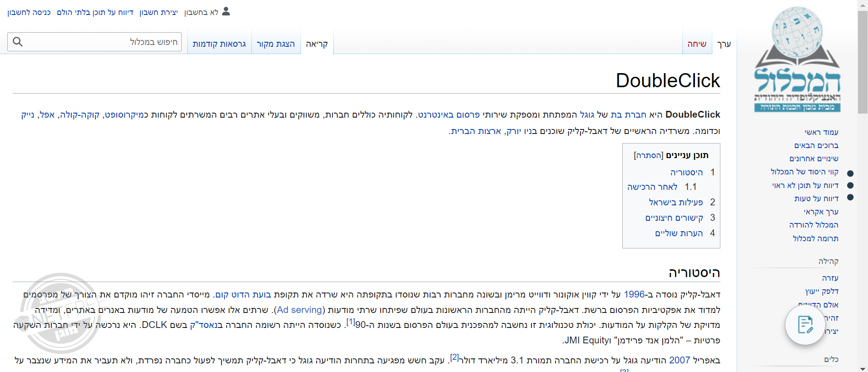The height and width of the screenshot is (372, 868).
Task: Open the 'גרסאות קודמות' history tab
Action: tap(219, 44)
